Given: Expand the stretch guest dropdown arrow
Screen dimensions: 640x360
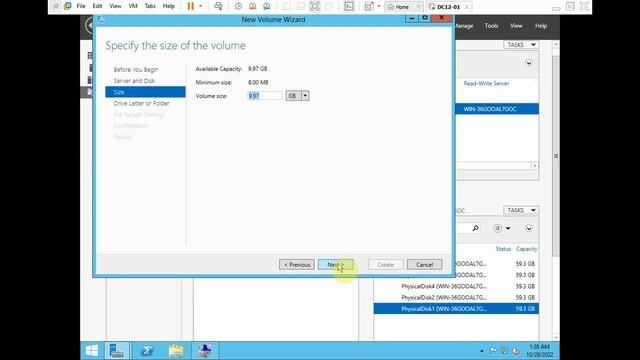Looking at the screenshot, I should pos(379,6).
